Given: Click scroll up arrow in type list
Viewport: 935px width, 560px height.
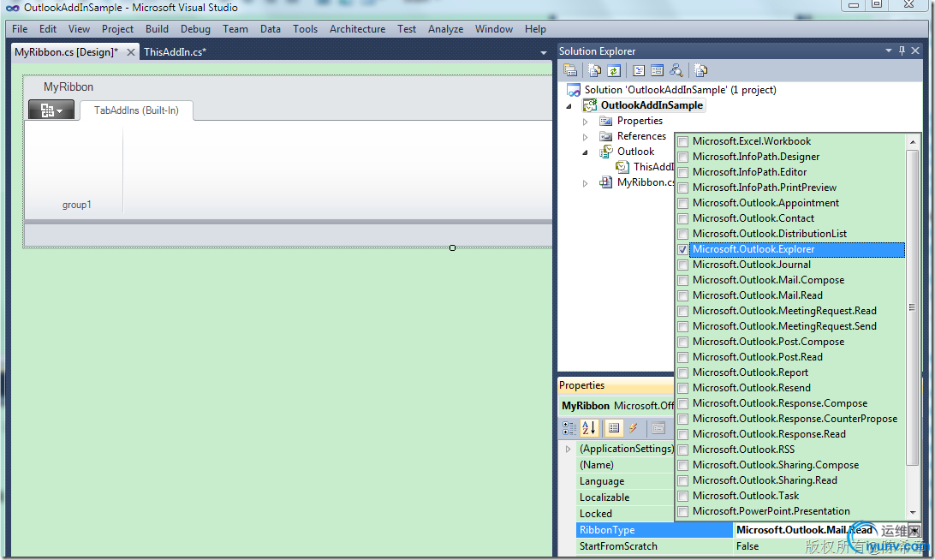Looking at the screenshot, I should [x=913, y=142].
